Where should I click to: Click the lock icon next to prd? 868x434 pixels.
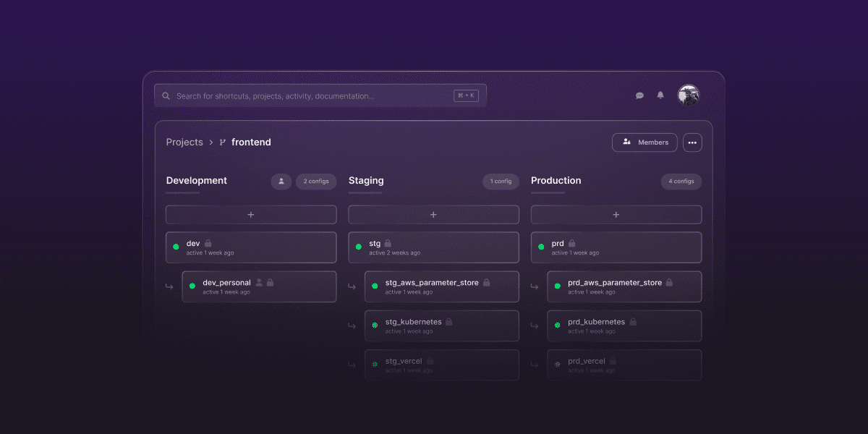(x=572, y=243)
